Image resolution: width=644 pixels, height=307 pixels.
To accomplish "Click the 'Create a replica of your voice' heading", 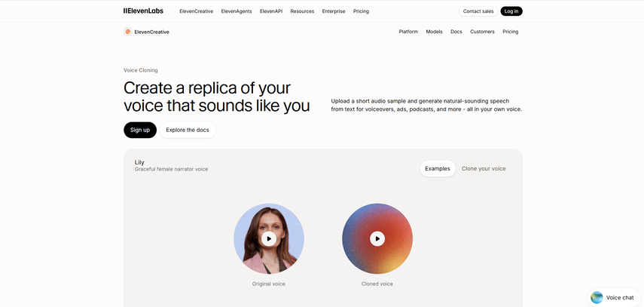I will [x=216, y=97].
